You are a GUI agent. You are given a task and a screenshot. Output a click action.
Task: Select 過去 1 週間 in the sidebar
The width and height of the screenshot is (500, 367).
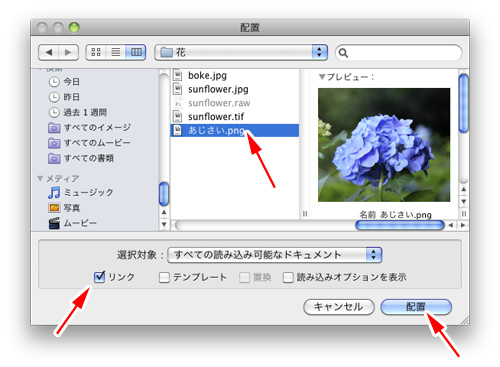pyautogui.click(x=85, y=112)
